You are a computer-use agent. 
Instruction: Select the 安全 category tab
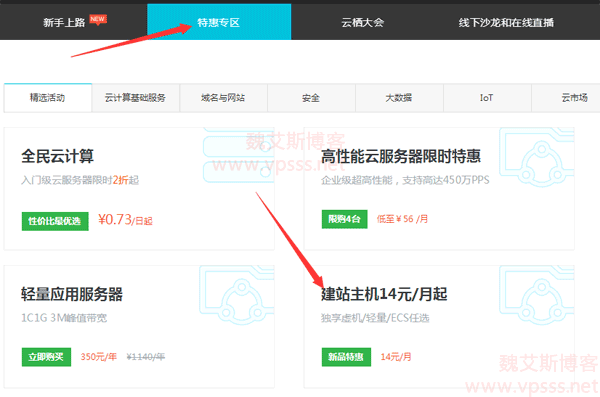coord(311,98)
